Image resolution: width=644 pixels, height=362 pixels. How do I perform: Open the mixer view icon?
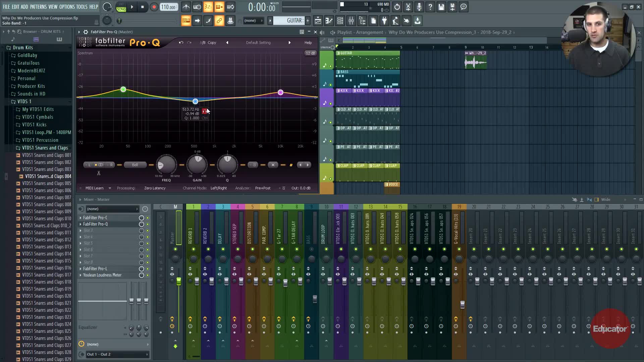pos(351,21)
